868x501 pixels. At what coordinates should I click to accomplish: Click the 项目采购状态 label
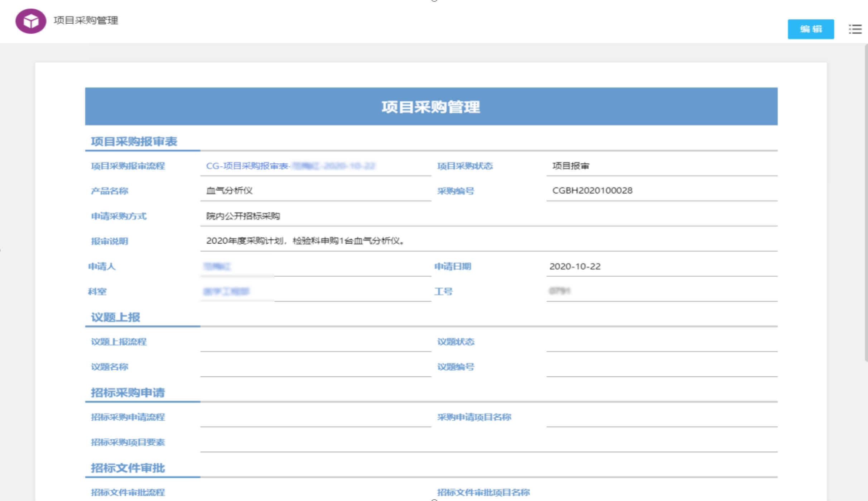click(465, 166)
